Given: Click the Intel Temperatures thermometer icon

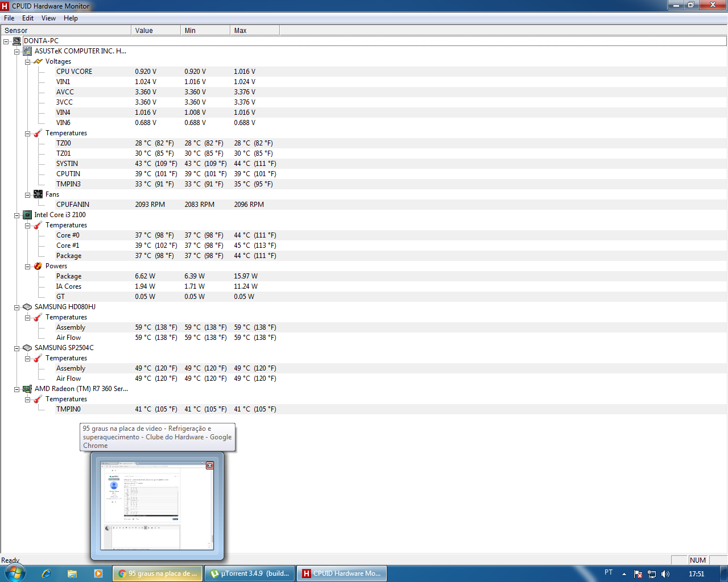Looking at the screenshot, I should (38, 225).
